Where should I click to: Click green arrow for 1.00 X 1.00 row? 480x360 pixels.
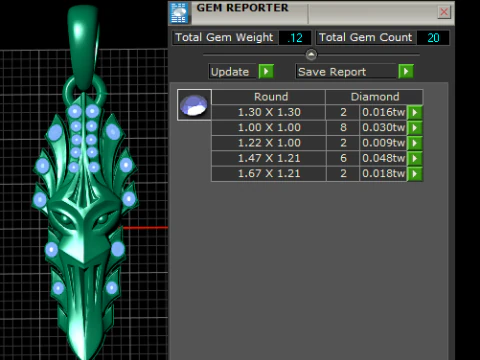tap(415, 128)
